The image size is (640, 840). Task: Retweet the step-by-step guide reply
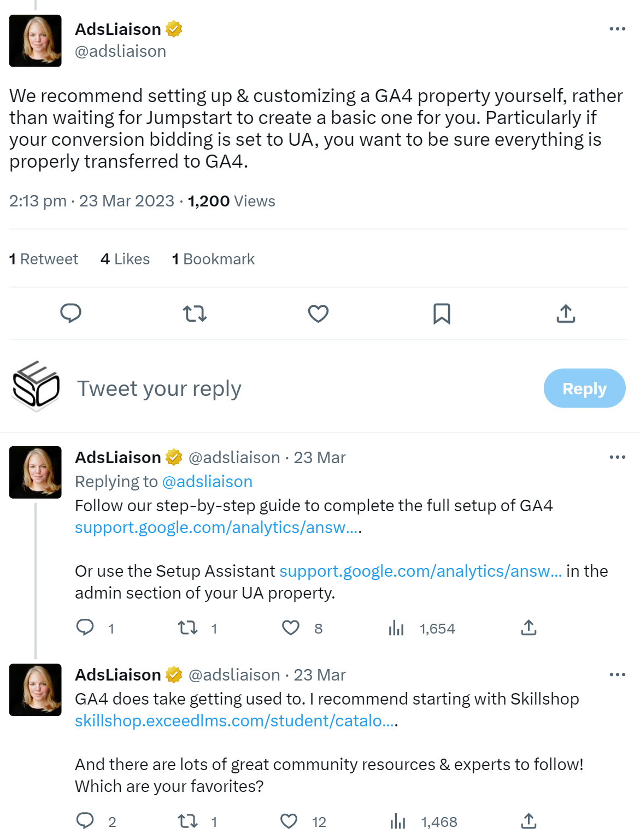[188, 628]
